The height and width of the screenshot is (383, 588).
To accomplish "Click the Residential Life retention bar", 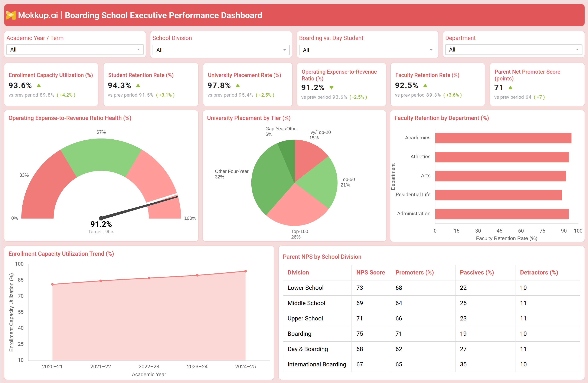I will click(x=498, y=195).
